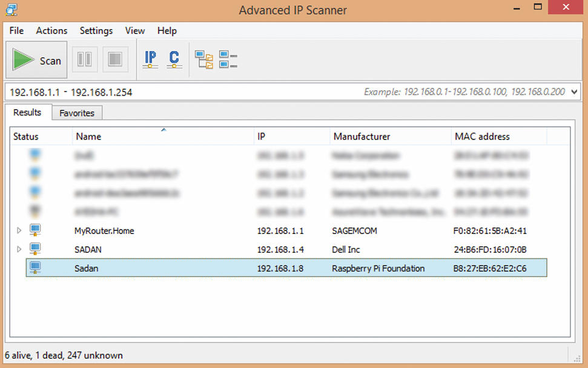Close the Advanced IP Scanner window
Screen dimensions: 588x368
point(566,7)
